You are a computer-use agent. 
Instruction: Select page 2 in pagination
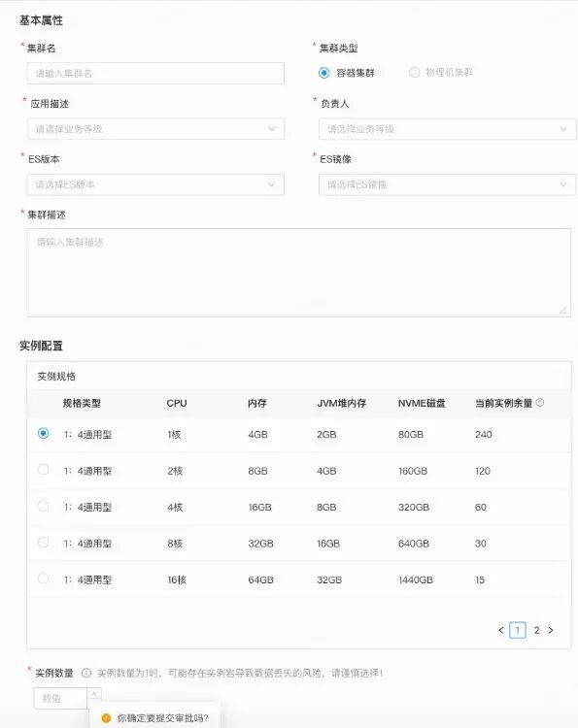pos(536,630)
